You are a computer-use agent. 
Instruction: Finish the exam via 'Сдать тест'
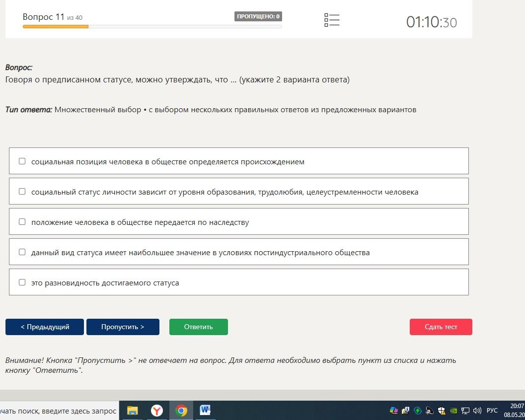(441, 327)
